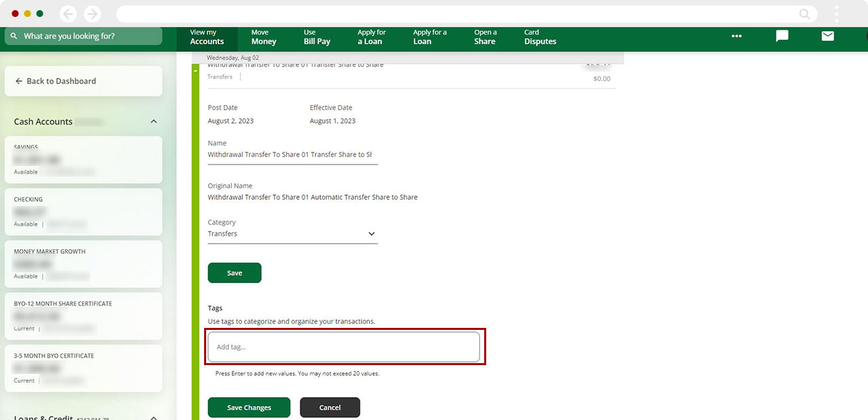Screen dimensions: 868x420
Task: Open the three-dot more options menu
Action: [736, 37]
